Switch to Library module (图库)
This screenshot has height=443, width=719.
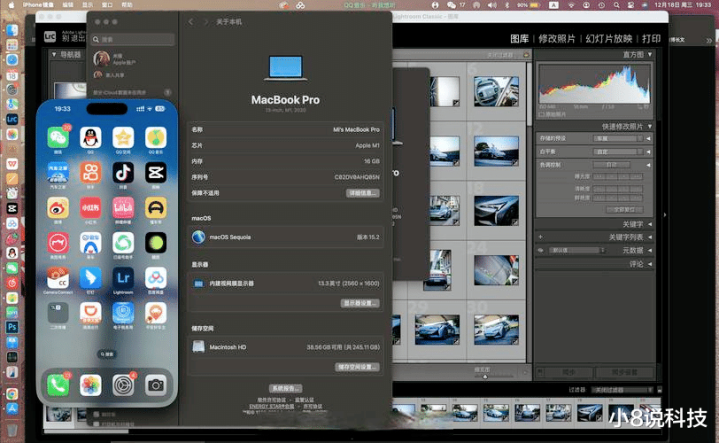tap(520, 39)
